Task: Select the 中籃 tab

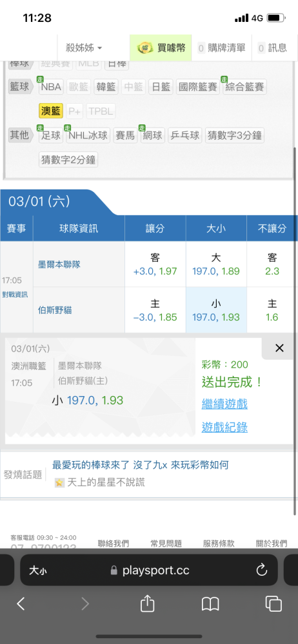Action: pos(134,87)
